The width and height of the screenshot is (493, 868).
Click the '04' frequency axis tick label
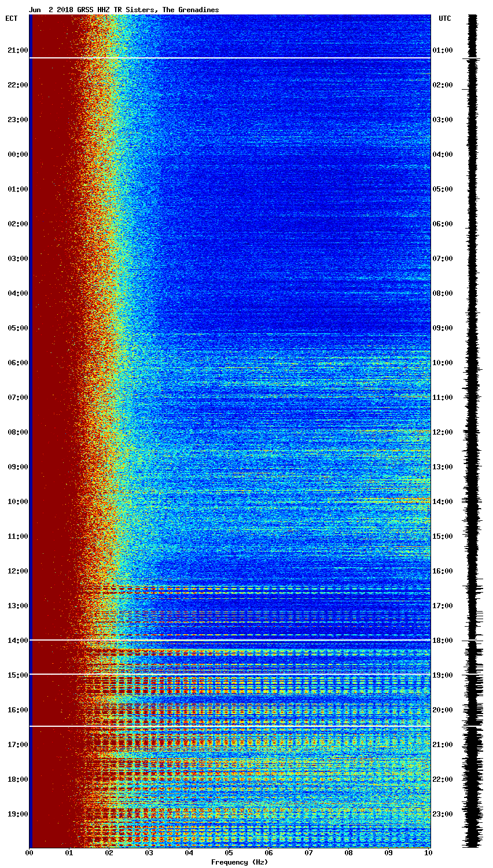coord(189,853)
